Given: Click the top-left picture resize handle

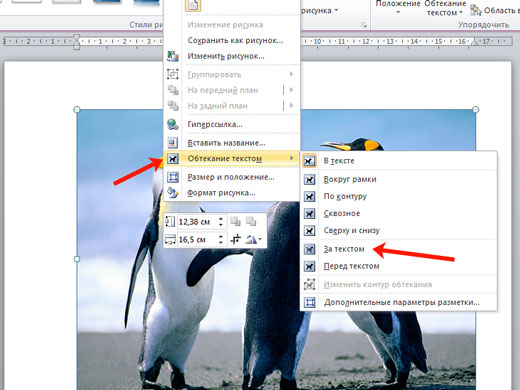Looking at the screenshot, I should coord(77,110).
